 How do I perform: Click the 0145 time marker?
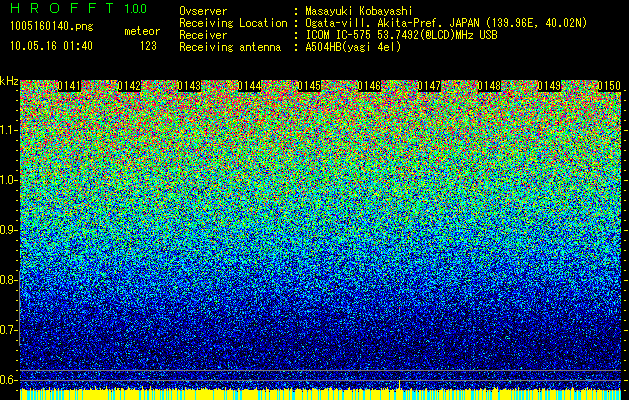click(309, 86)
